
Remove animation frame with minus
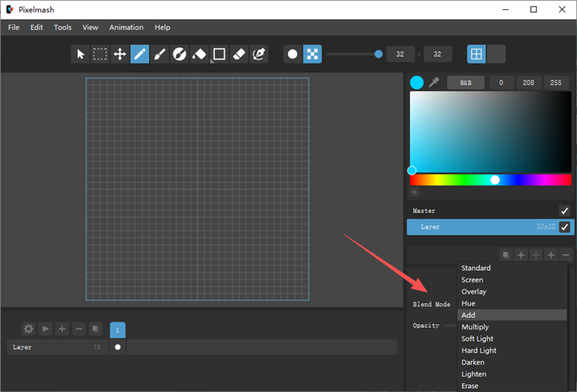click(x=79, y=329)
